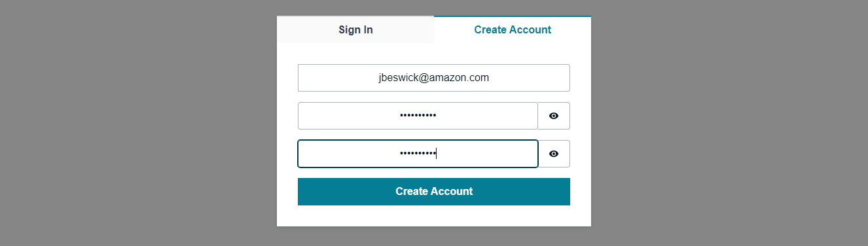Unmask the repeated password with the eye button
The width and height of the screenshot is (868, 246).
click(554, 154)
